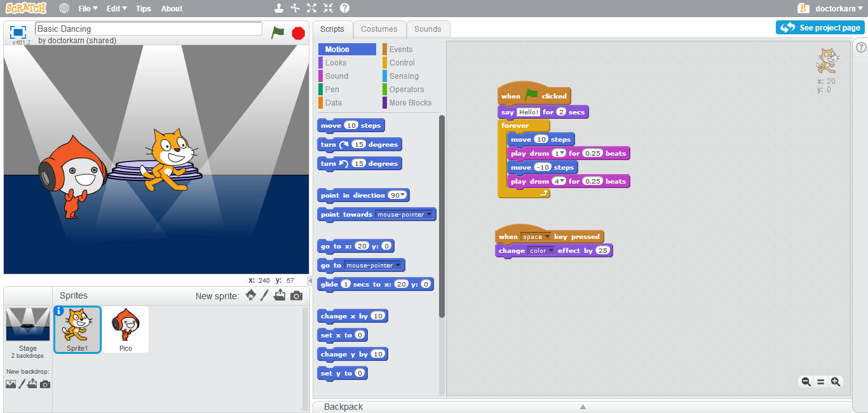This screenshot has height=413, width=868.
Task: Open the doctorkarn account menu
Action: 836,8
